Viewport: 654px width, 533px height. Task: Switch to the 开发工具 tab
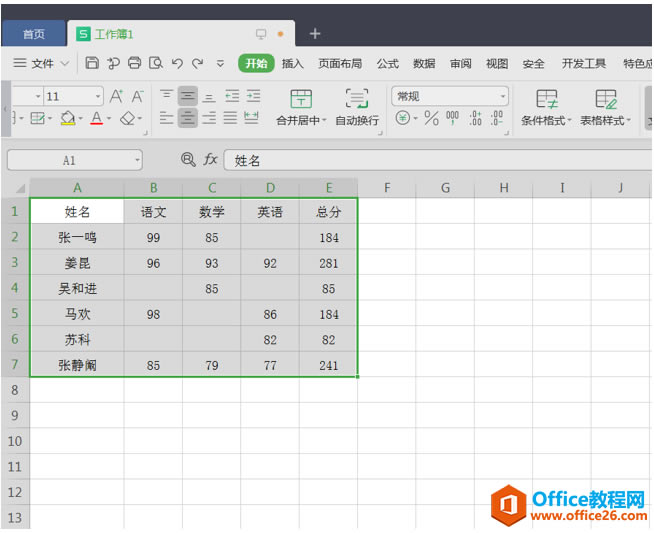[x=584, y=63]
